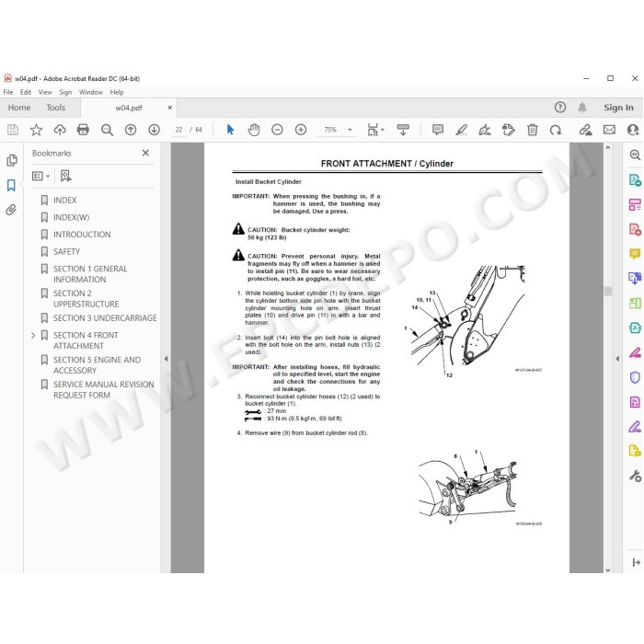Image resolution: width=644 pixels, height=644 pixels.
Task: Open SECTION 1 GENERAL INFORMATION bookmark
Action: pyautogui.click(x=90, y=274)
